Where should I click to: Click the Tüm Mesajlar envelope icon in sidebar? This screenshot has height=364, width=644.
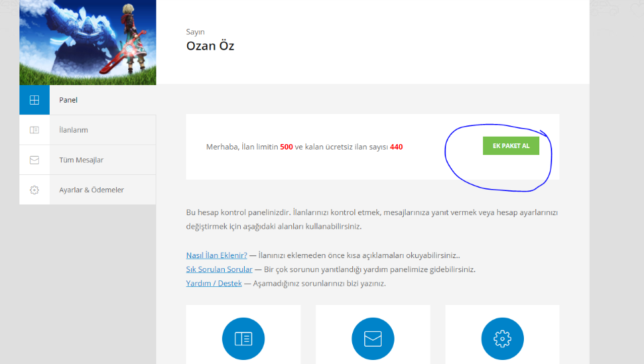point(34,160)
